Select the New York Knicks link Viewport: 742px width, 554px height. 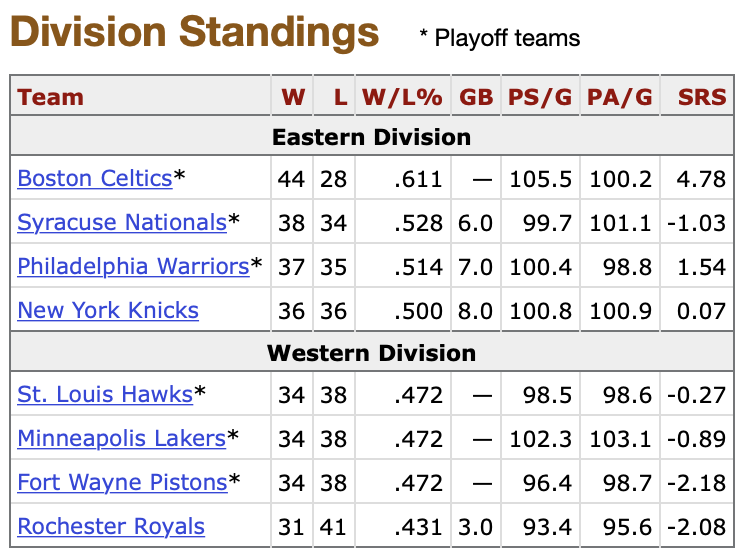pyautogui.click(x=108, y=311)
